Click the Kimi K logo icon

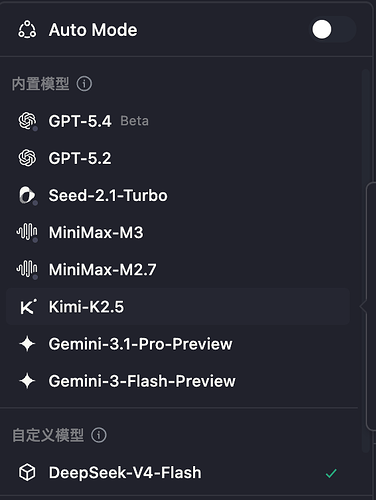coord(28,306)
